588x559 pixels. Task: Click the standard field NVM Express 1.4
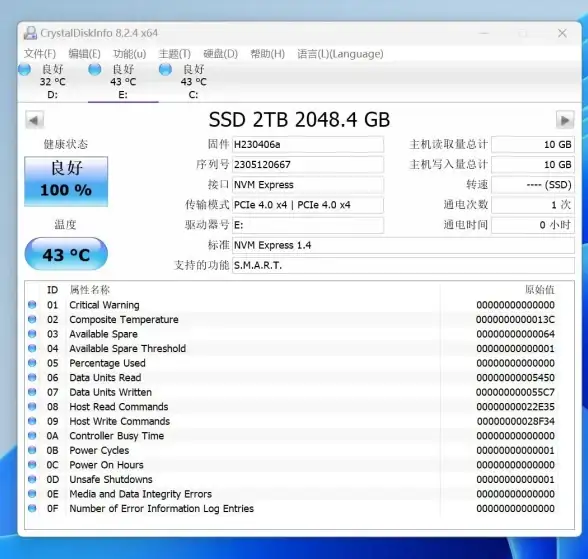(403, 245)
